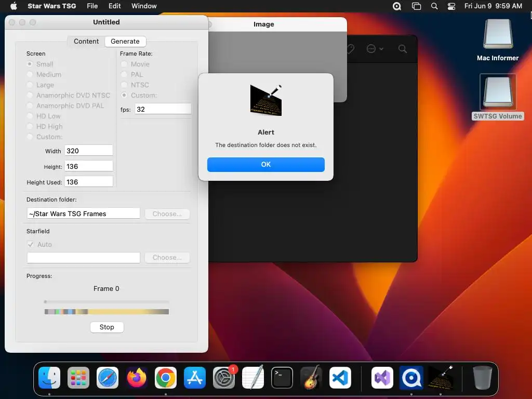Switch to the Generate tab
The height and width of the screenshot is (399, 532).
coord(125,42)
